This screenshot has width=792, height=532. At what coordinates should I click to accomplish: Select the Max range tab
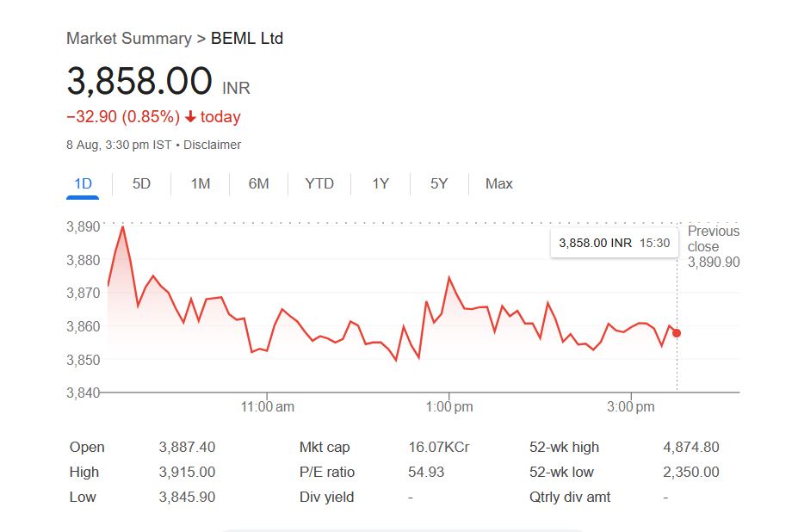(x=498, y=183)
